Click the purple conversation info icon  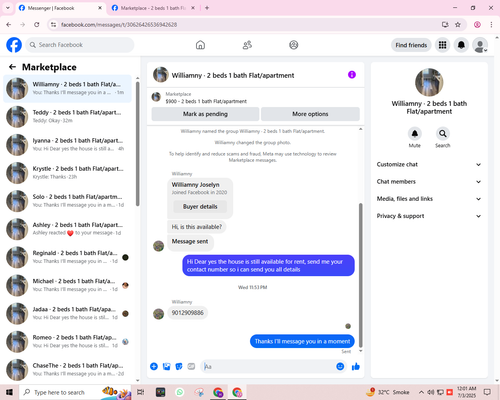(352, 75)
